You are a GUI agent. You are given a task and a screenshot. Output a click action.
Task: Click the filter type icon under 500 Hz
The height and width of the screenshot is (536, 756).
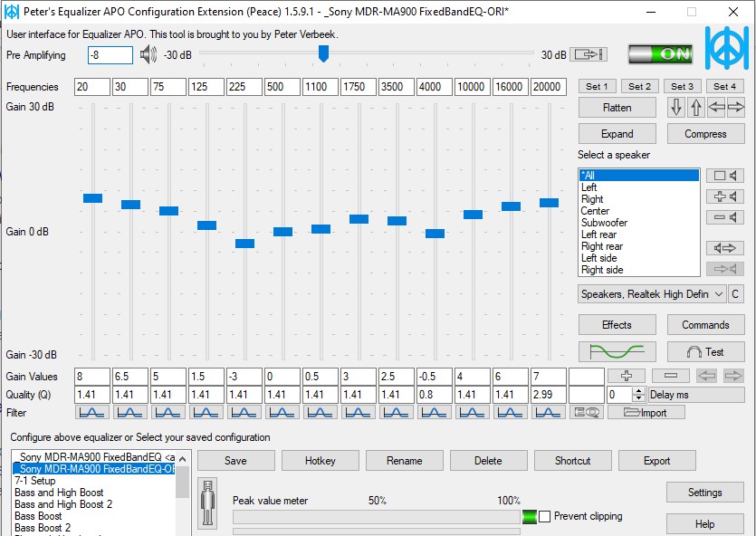click(x=282, y=413)
